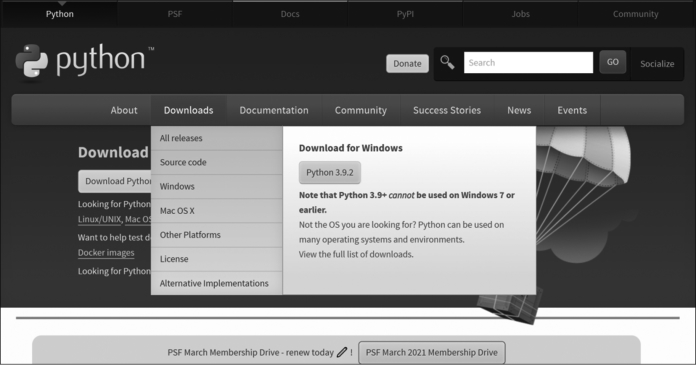Open the Docker images link
Screen dimensions: 696x365
coord(106,253)
